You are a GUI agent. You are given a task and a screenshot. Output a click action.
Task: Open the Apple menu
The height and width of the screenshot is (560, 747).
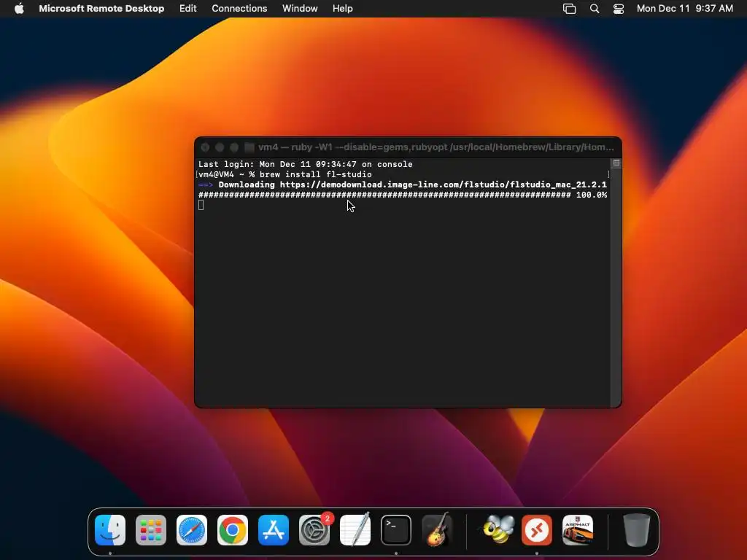(x=19, y=9)
